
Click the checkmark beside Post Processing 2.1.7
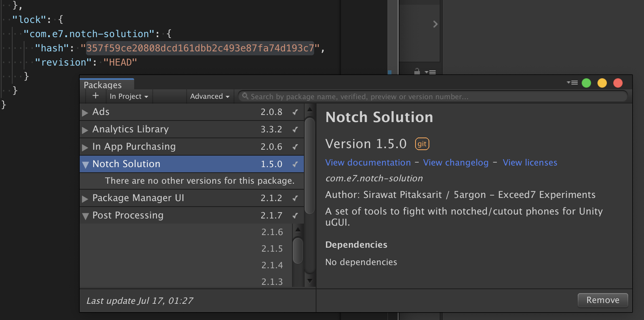pyautogui.click(x=295, y=216)
